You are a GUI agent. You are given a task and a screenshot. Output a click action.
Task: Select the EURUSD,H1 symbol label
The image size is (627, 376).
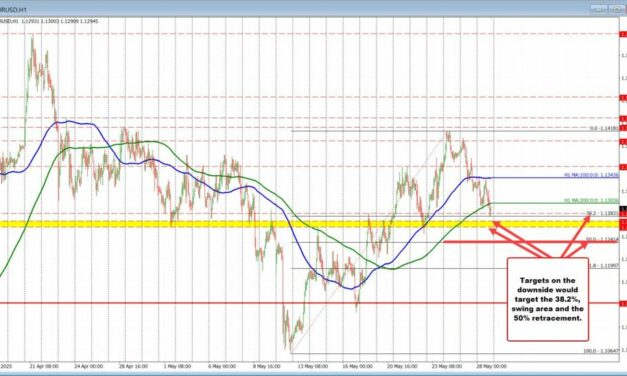click(x=9, y=21)
